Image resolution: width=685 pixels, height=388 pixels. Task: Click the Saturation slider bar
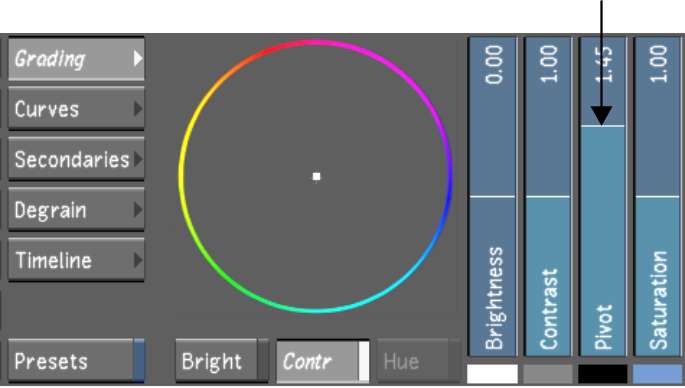click(x=658, y=197)
